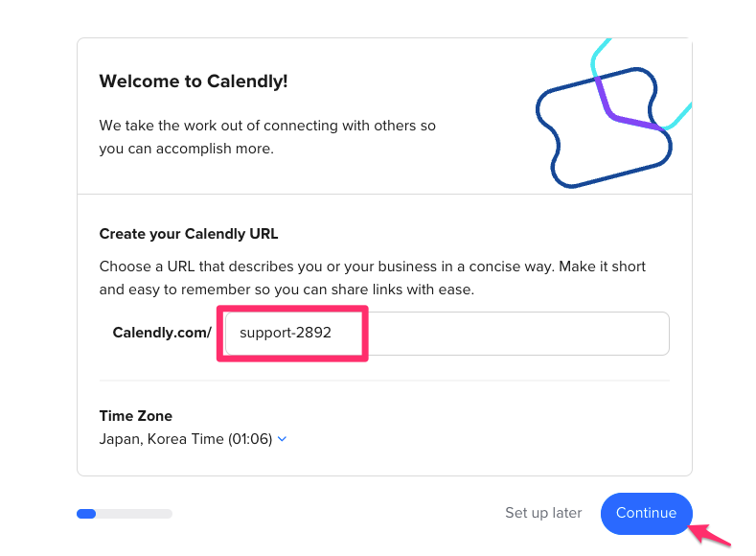
Task: Click the 'Choose a URL that describes' paragraph
Action: click(x=372, y=278)
